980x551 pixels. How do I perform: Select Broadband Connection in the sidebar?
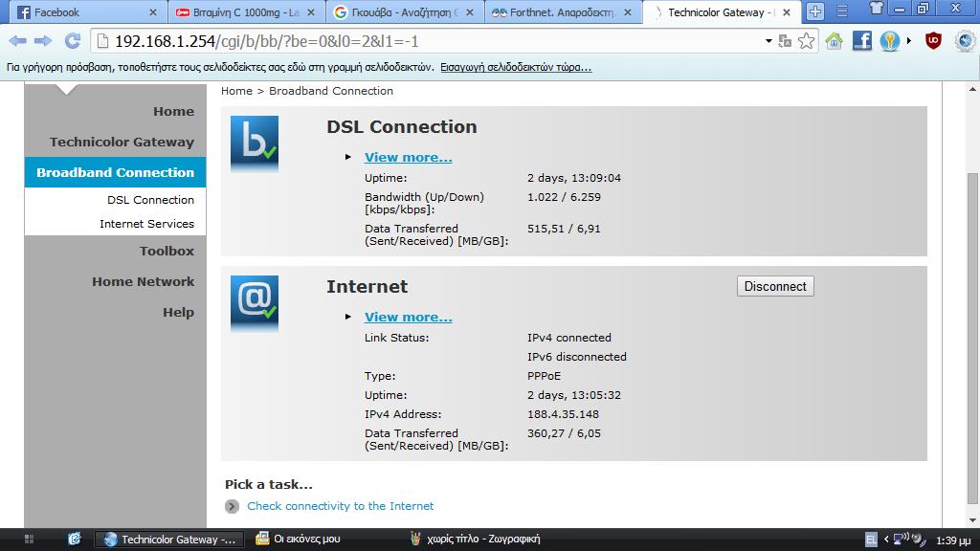(115, 172)
